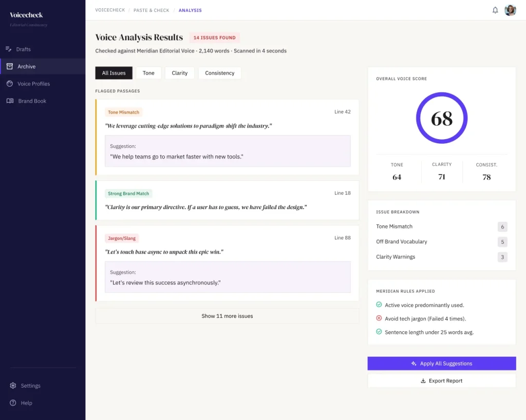
Task: Click Tone Mismatch row in Issue Breakdown
Action: click(441, 226)
